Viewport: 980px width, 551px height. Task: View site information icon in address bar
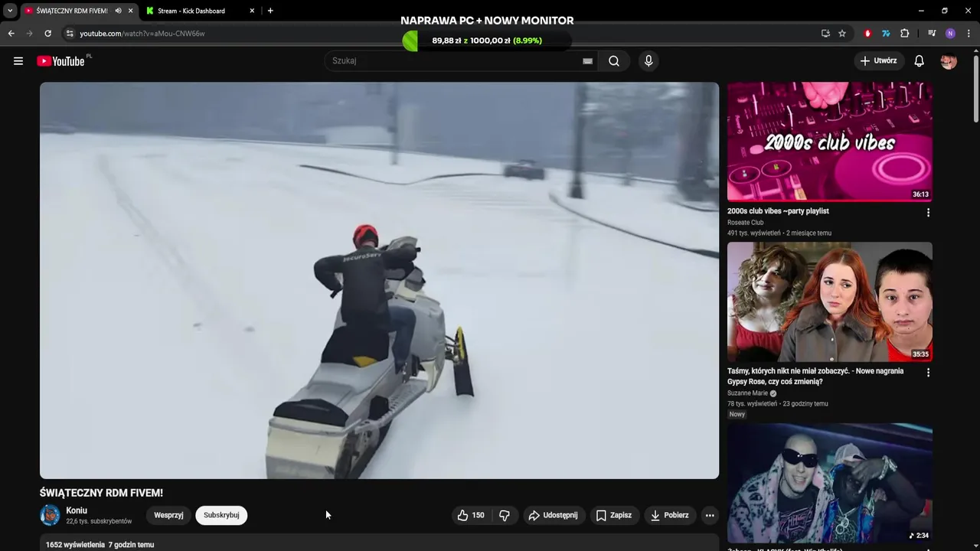[69, 34]
